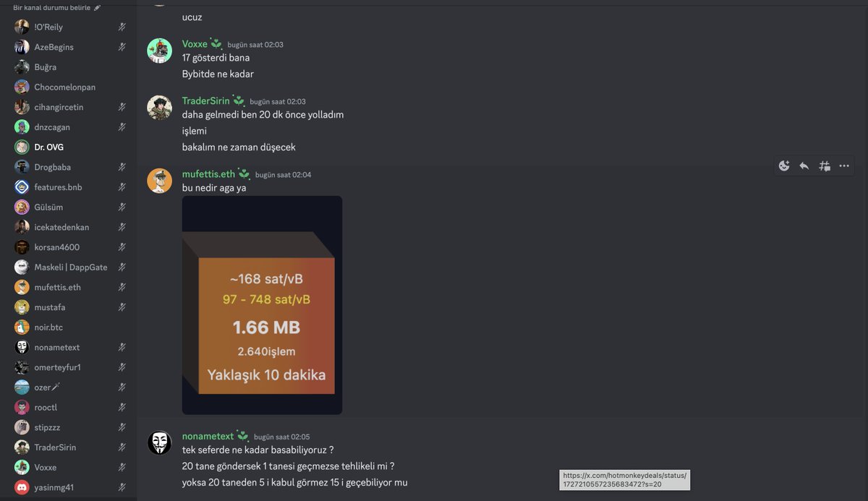The height and width of the screenshot is (501, 868).
Task: Reply to mufettis.eth's message using arrow icon
Action: (x=804, y=166)
